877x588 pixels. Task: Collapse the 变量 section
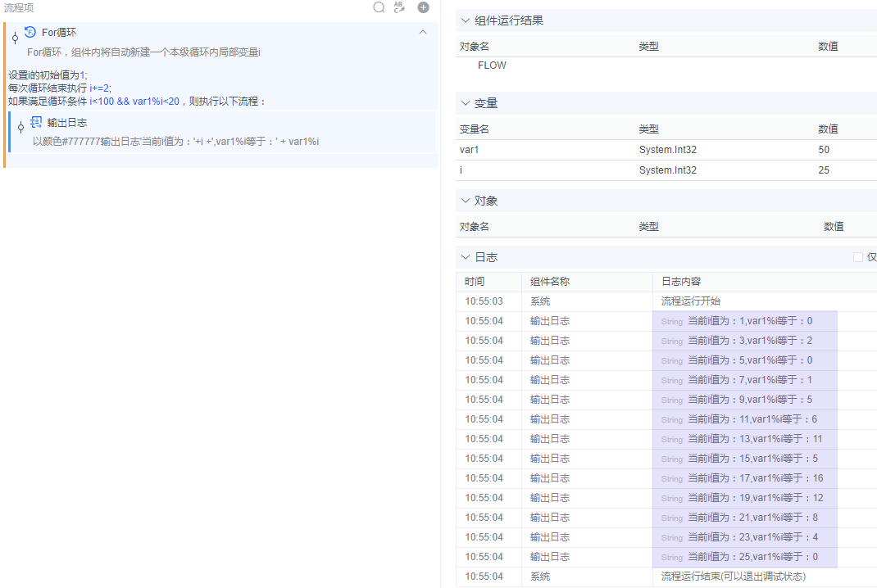pos(465,103)
